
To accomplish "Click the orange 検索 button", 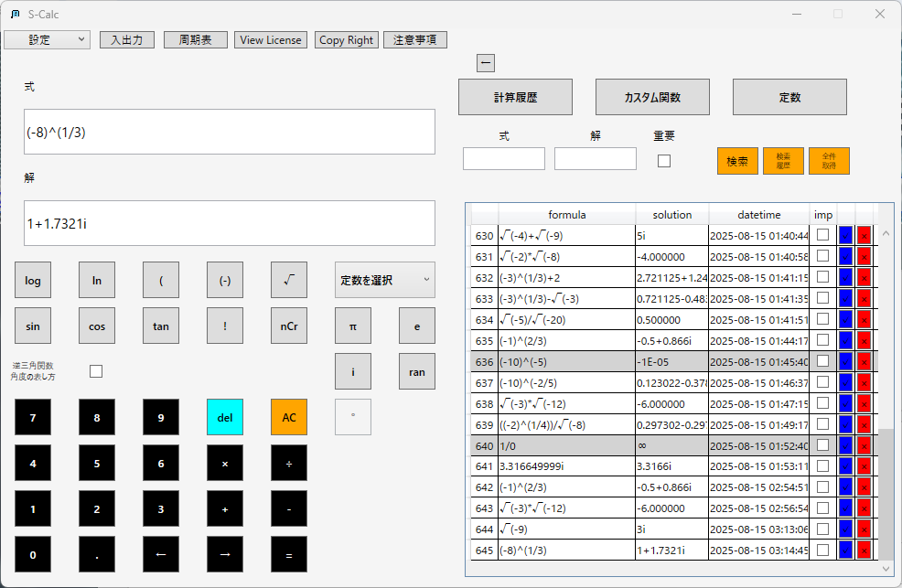I will point(737,161).
